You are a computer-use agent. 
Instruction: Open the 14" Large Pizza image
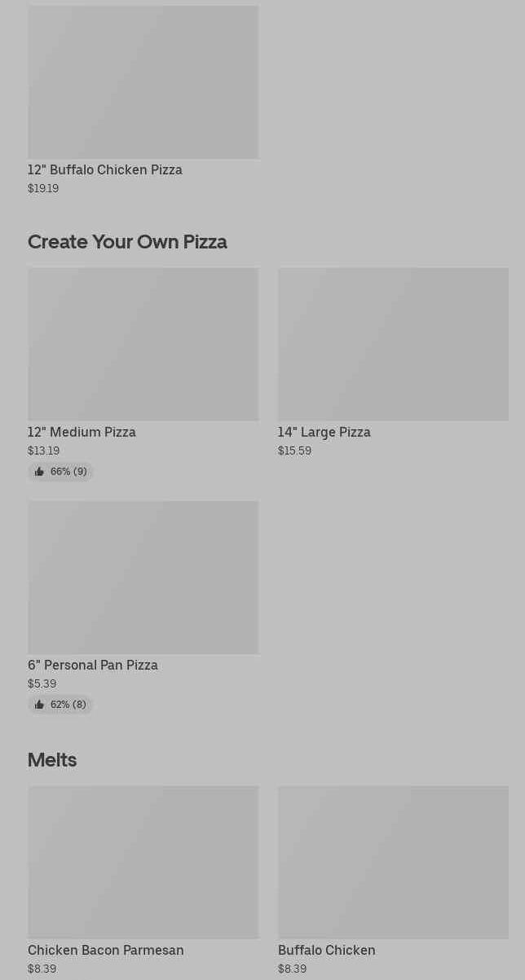[393, 345]
